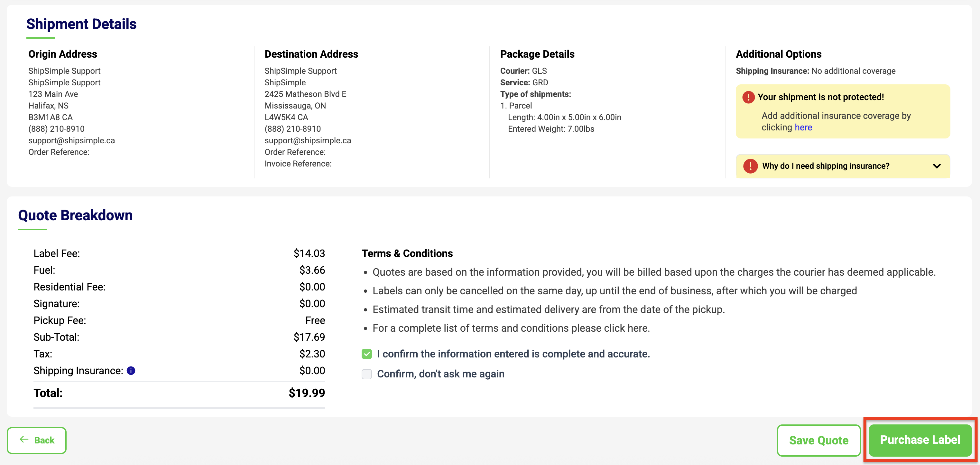Click red alert icon beside "Your shipment is not protected!"
Viewport: 980px width, 465px height.
748,97
